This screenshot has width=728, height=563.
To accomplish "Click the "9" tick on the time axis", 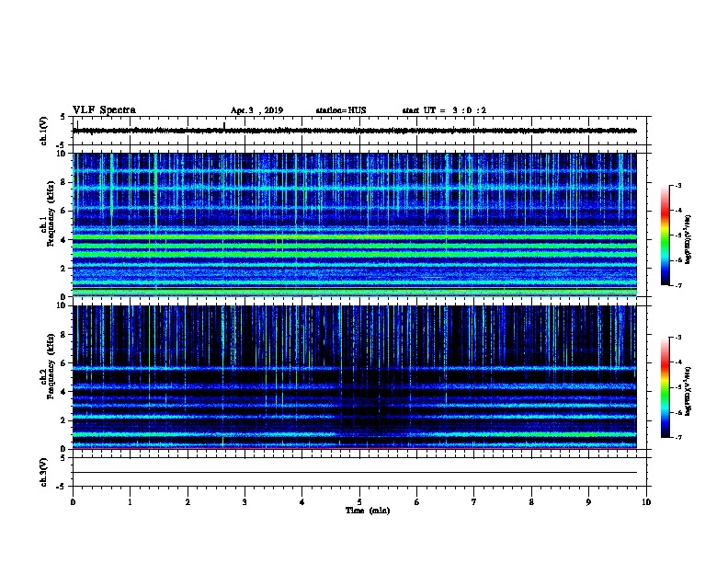I will pos(588,502).
